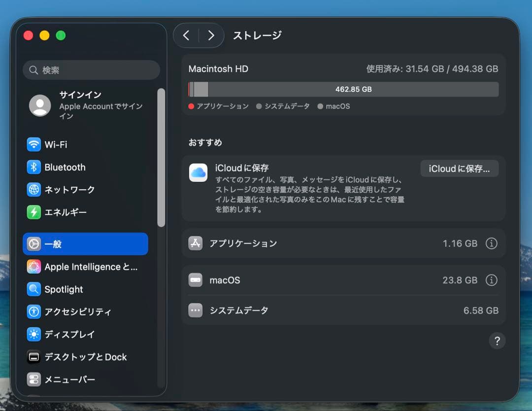Click the iCloud に保存 button
The width and height of the screenshot is (532, 411).
(x=459, y=169)
